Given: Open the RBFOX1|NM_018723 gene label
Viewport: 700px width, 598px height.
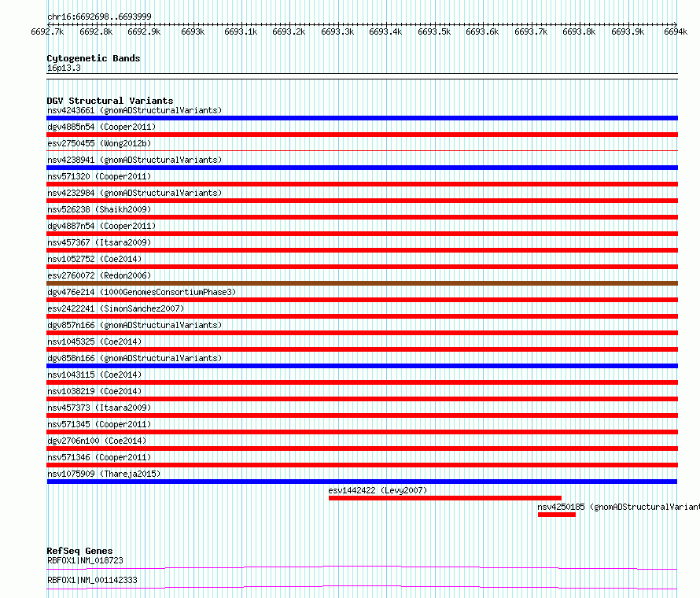Looking at the screenshot, I should tap(85, 560).
